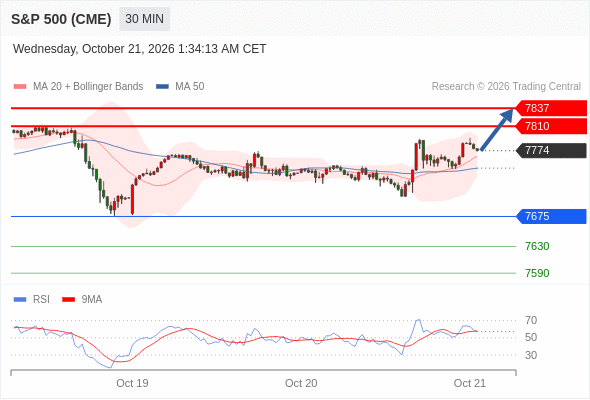
Task: Click the 'MA 50' legend label
Action: click(190, 87)
